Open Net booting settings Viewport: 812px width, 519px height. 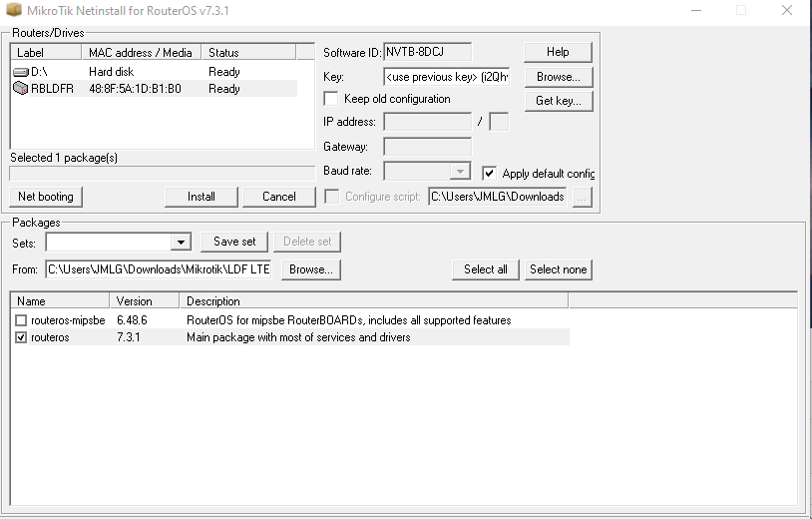click(46, 197)
